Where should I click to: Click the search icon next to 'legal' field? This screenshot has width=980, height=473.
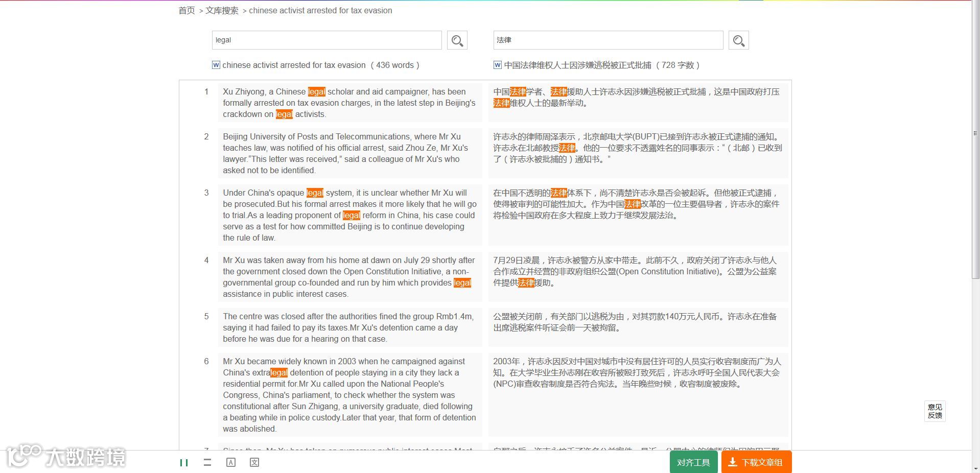[x=457, y=40]
